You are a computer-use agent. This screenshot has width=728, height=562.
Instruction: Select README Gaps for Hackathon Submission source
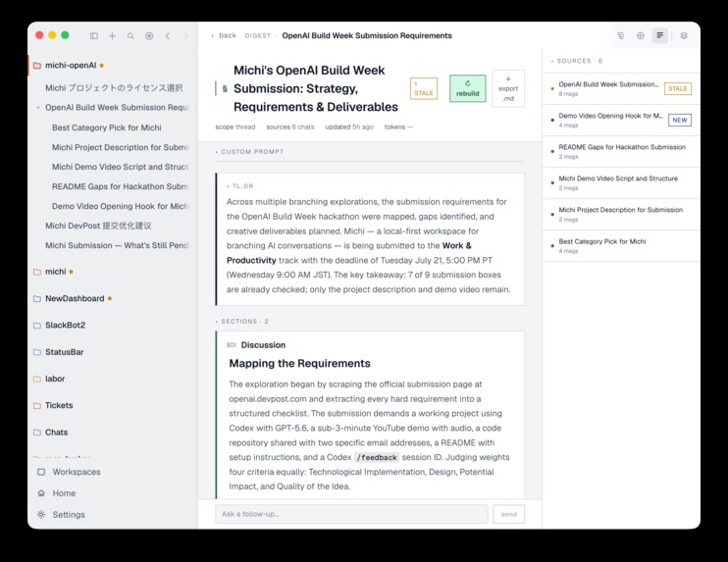coord(621,152)
